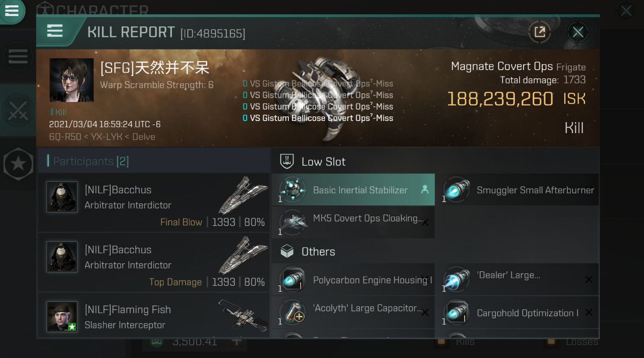Select the MK5 Covert Ops Cloaking icon

tap(293, 222)
